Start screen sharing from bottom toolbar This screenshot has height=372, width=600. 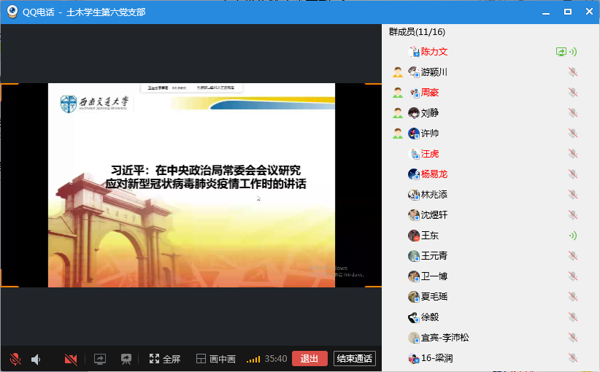click(x=100, y=359)
